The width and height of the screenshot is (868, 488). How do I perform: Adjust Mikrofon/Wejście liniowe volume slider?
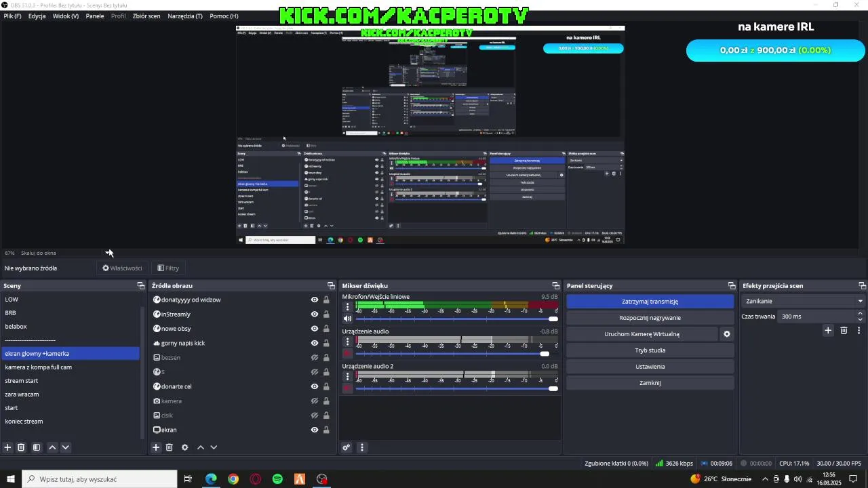point(456,319)
